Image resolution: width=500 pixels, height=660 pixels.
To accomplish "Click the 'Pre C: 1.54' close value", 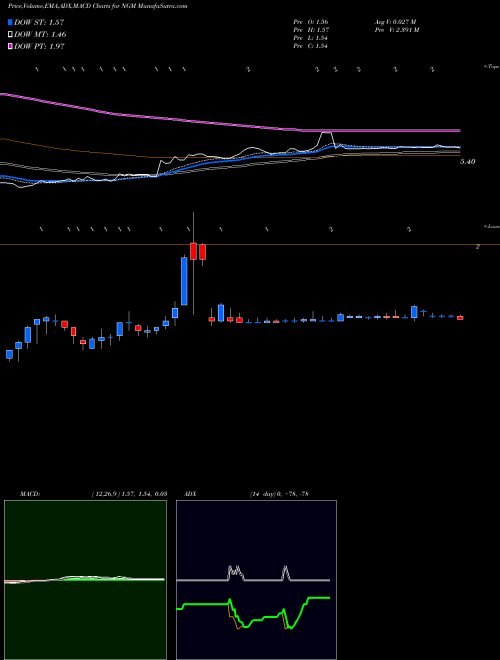I will (311, 46).
